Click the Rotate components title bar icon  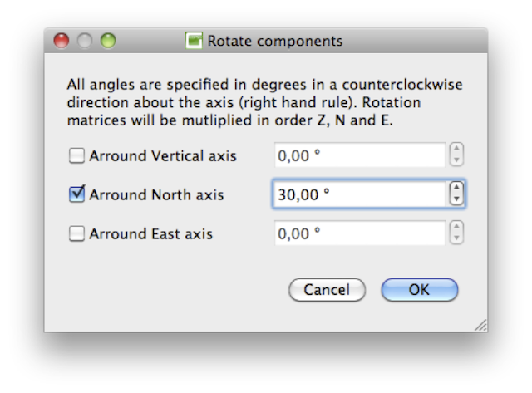(195, 40)
